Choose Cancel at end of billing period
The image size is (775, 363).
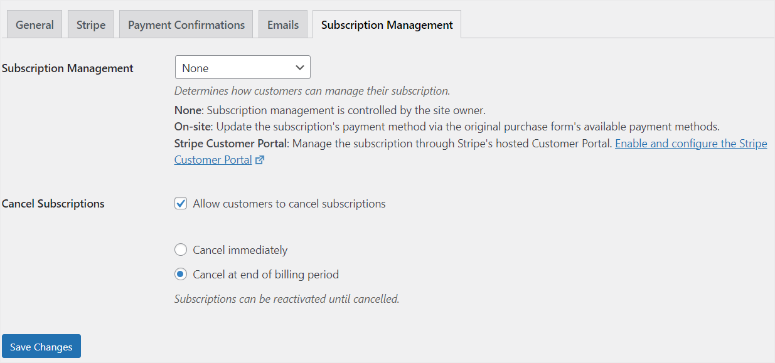[x=181, y=274]
